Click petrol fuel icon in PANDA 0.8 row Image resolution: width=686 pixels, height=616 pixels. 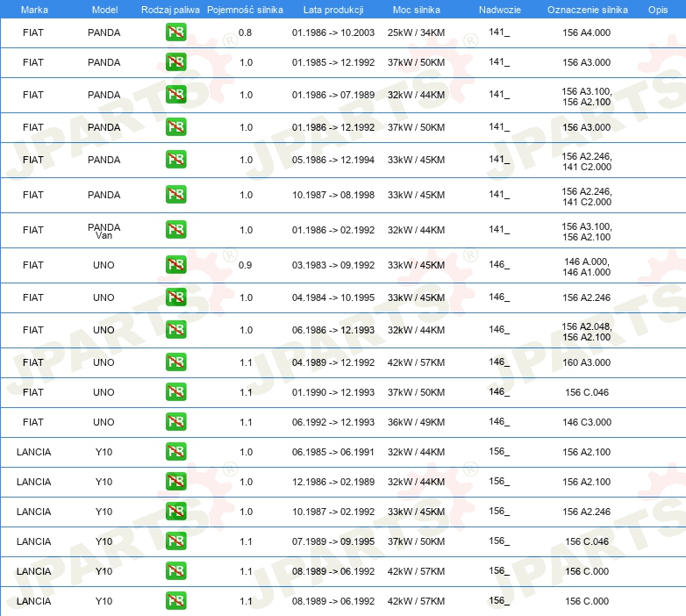point(175,32)
